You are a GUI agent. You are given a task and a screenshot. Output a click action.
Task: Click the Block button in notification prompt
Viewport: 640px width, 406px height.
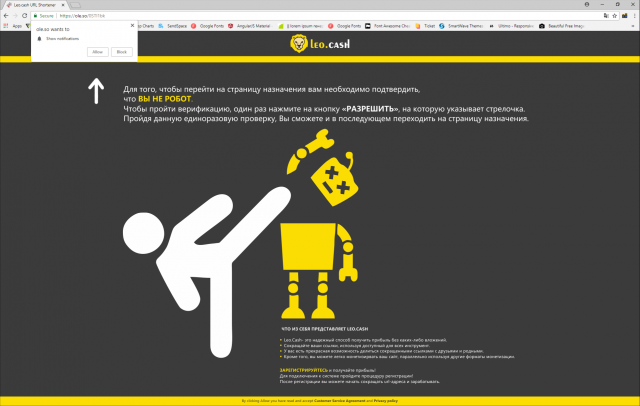[x=122, y=52]
